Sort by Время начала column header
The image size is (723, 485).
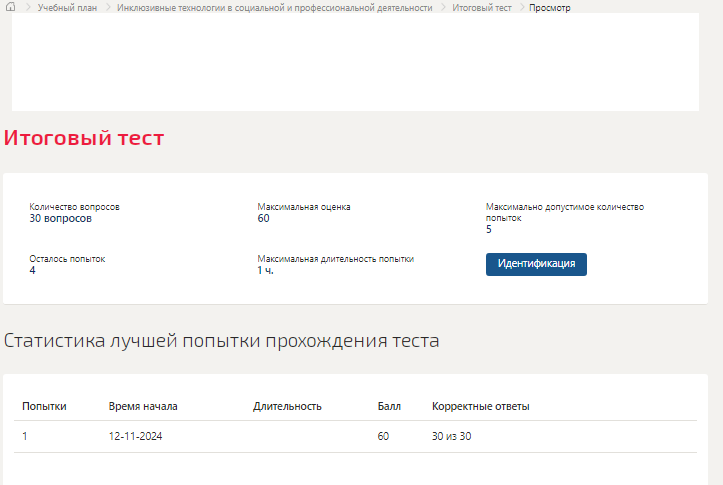click(x=143, y=406)
